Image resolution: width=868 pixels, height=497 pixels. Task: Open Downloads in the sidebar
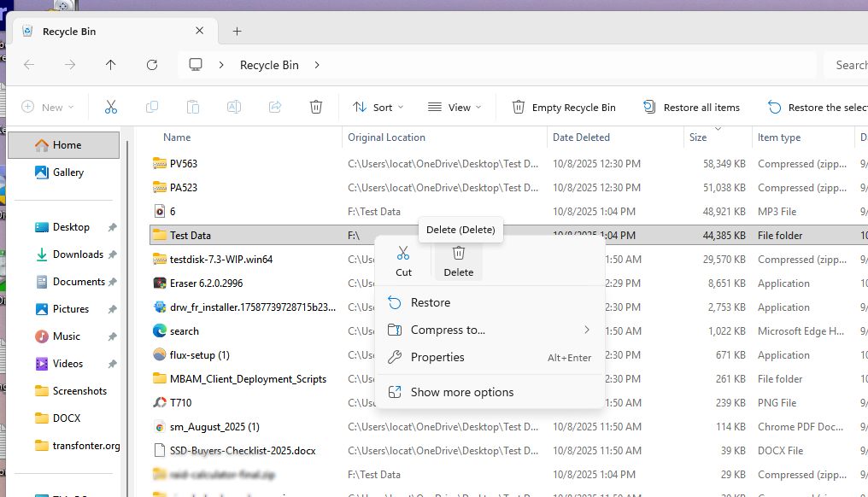coord(78,254)
